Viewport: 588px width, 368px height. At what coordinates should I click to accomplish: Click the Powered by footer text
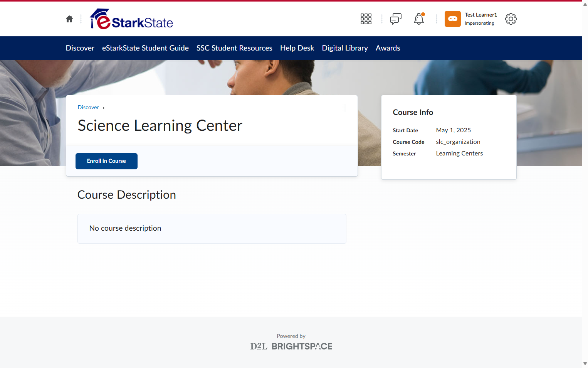click(291, 336)
